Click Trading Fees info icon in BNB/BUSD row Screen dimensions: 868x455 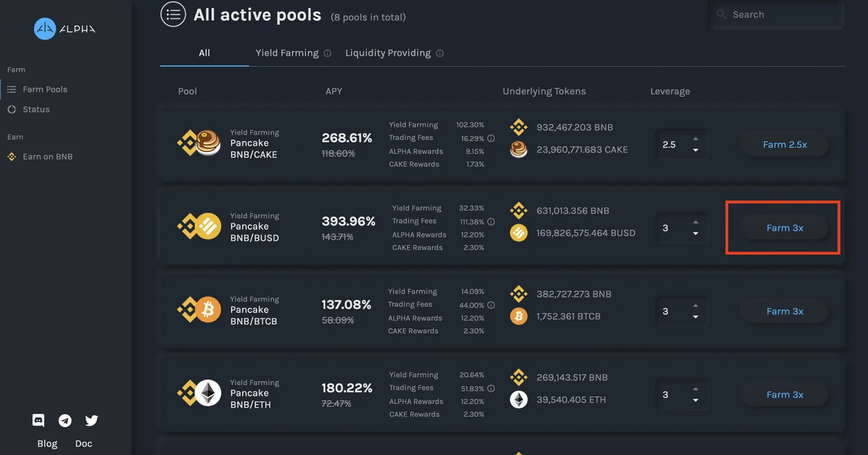(x=491, y=222)
